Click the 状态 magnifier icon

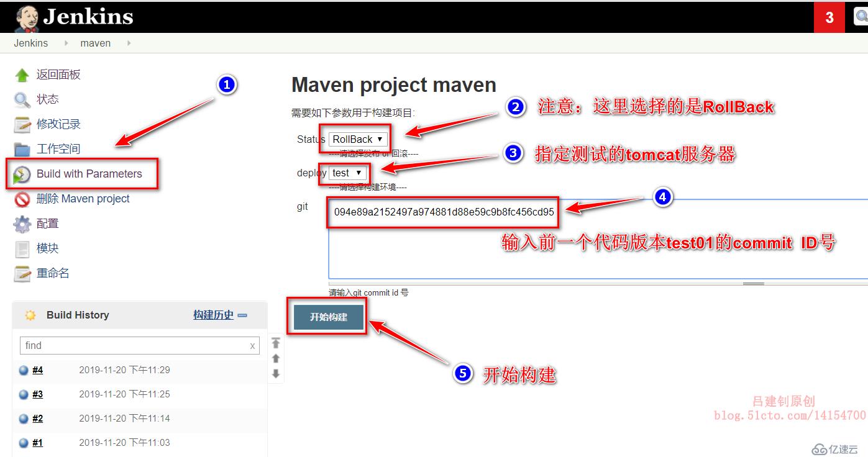tap(22, 99)
